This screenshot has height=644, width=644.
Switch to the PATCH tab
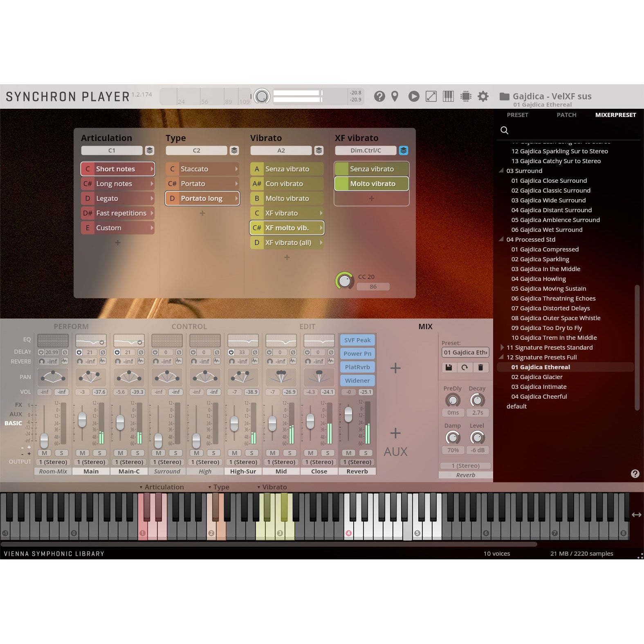566,115
